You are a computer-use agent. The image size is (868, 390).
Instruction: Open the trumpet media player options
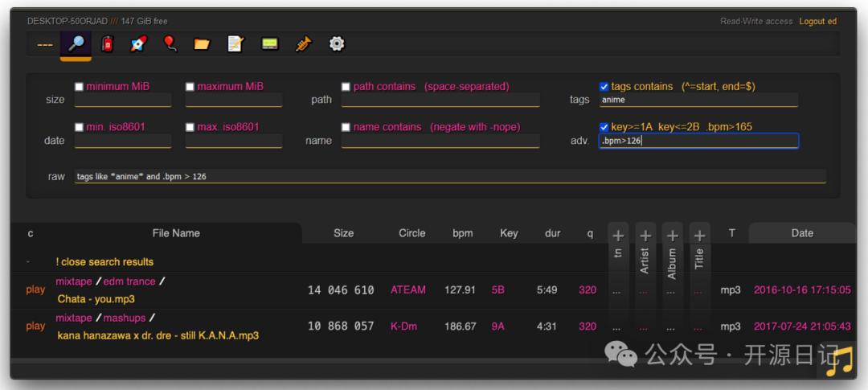tap(303, 44)
